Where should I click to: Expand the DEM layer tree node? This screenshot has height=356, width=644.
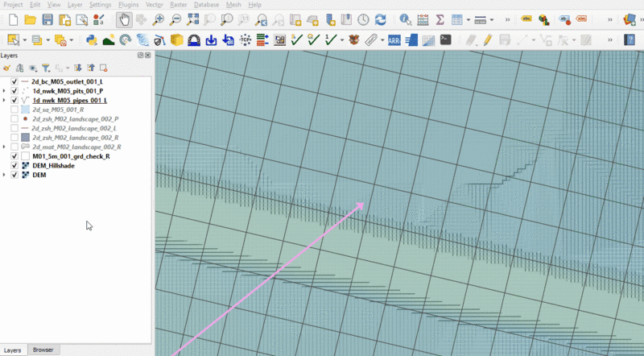pyautogui.click(x=5, y=175)
